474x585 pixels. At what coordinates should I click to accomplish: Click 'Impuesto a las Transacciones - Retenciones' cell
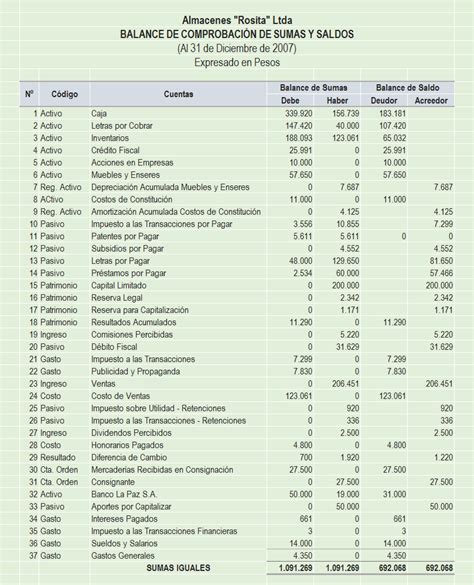[169, 421]
